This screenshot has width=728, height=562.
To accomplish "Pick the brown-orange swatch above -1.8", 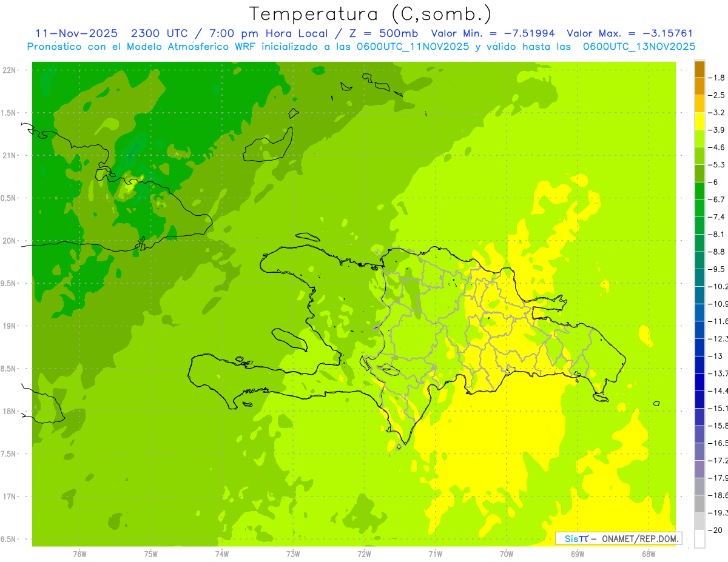I will tap(699, 69).
